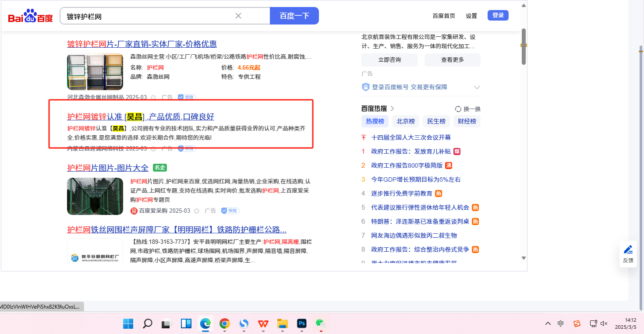This screenshot has width=644, height=334.
Task: Clear the search box with the X icon
Action: click(238, 16)
